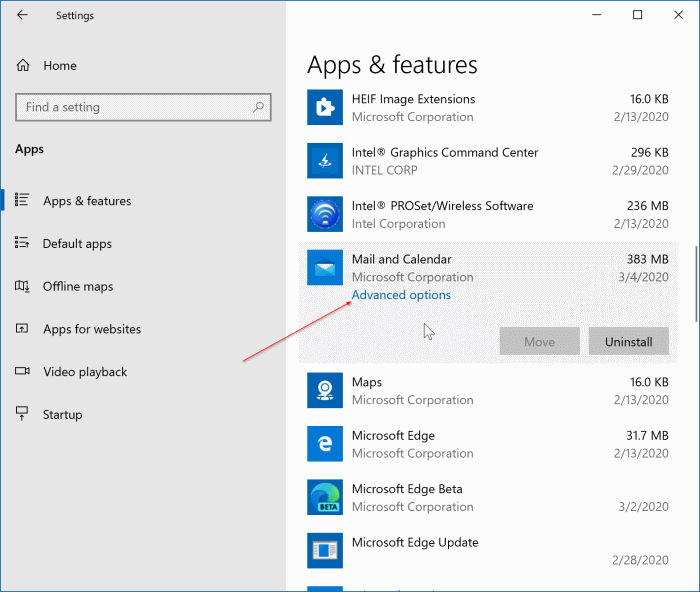
Task: Maximize the Settings window
Action: [638, 15]
